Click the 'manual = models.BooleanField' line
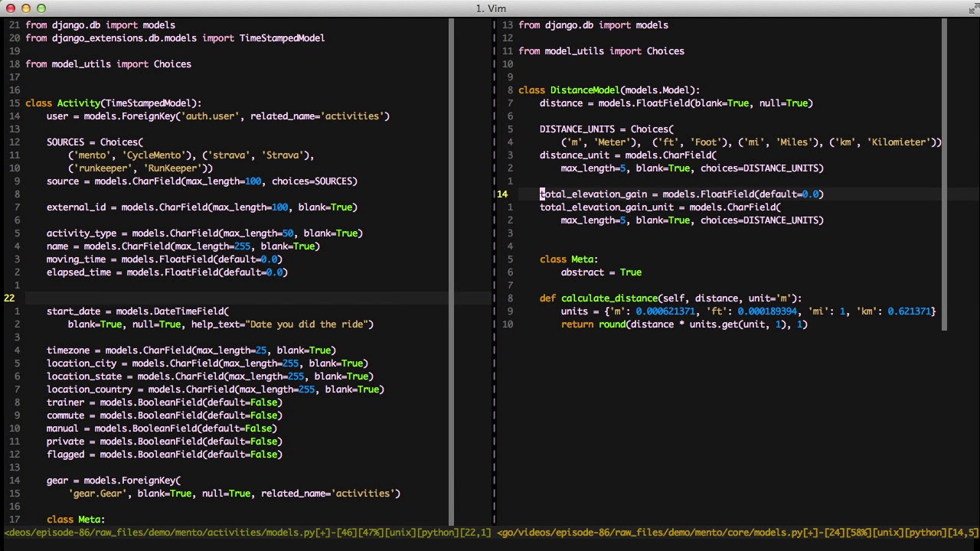This screenshot has width=980, height=551. point(162,428)
